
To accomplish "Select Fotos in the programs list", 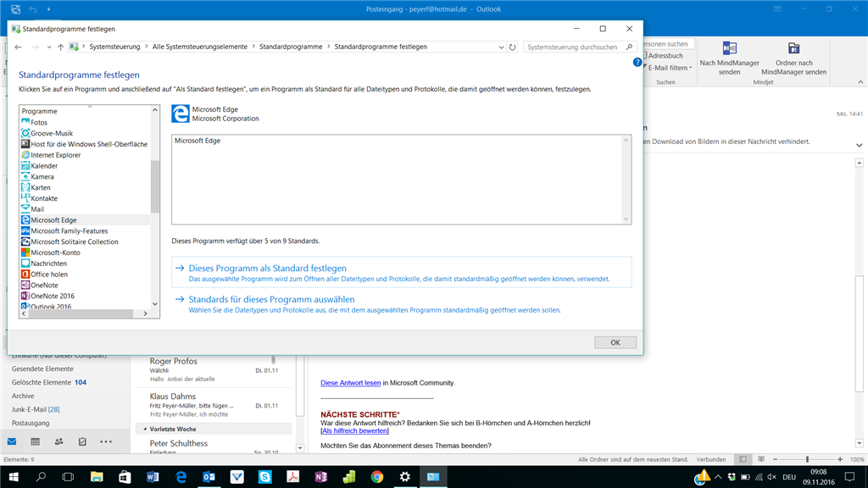I will click(x=39, y=122).
